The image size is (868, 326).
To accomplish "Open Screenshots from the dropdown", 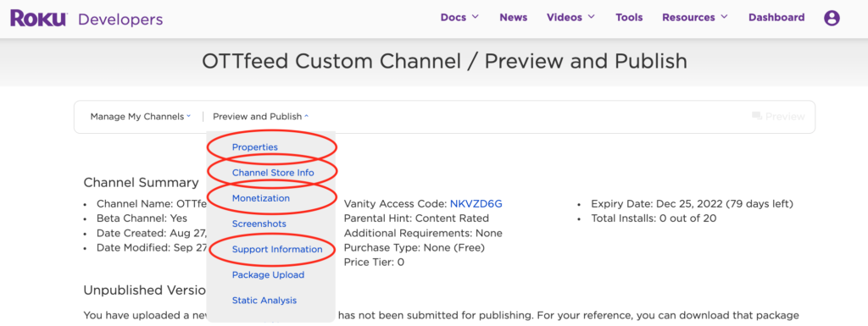I will tap(259, 224).
